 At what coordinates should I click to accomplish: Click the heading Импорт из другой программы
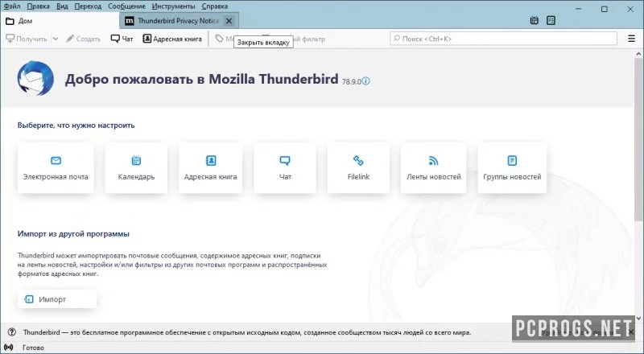click(x=73, y=233)
